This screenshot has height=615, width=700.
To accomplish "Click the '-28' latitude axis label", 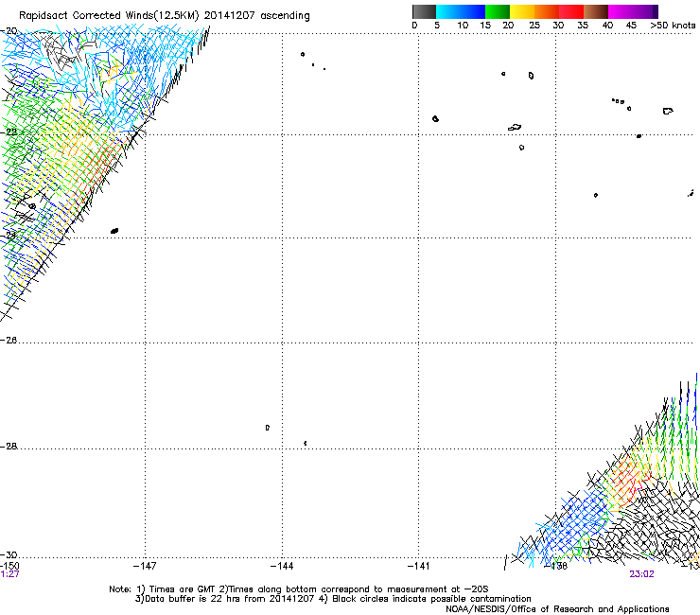I will point(9,447).
